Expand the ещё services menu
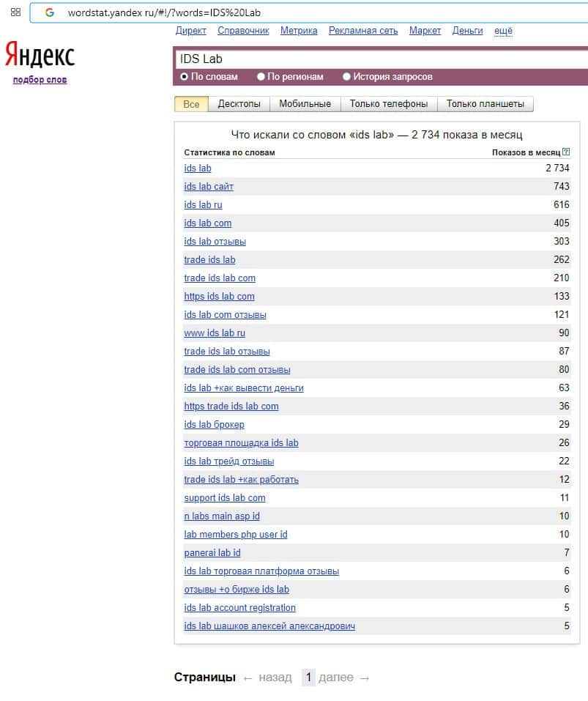Screen dimensions: 588x701 coord(503,31)
